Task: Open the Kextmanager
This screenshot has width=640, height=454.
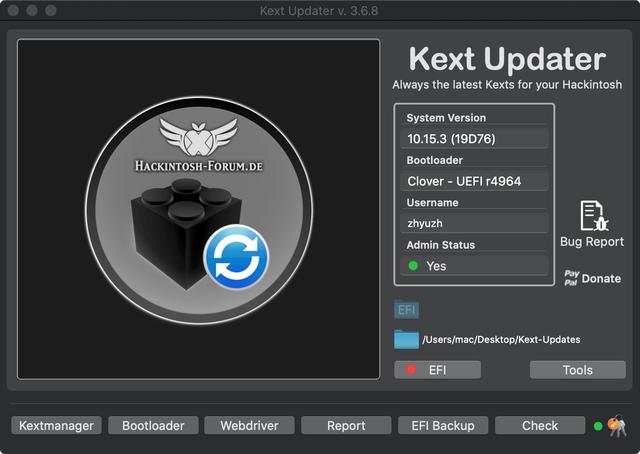Action: [x=56, y=425]
